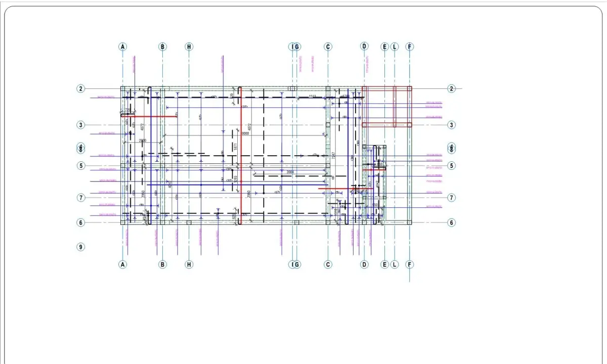Viewport: 607px width, 364px height.
Task: Select the 9000 dimension label
Action: [x=245, y=133]
